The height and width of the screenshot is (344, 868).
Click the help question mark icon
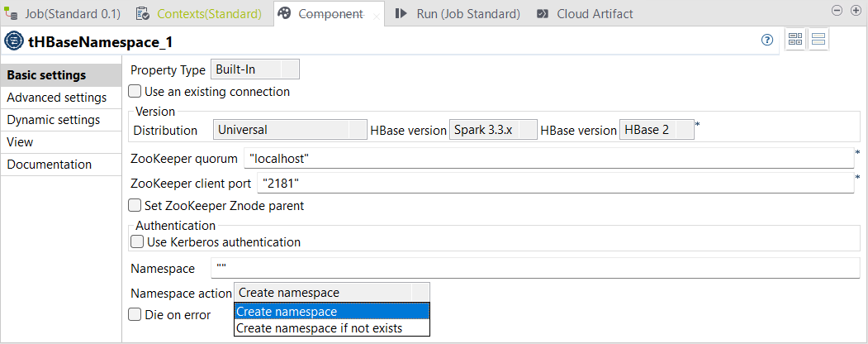(x=767, y=41)
